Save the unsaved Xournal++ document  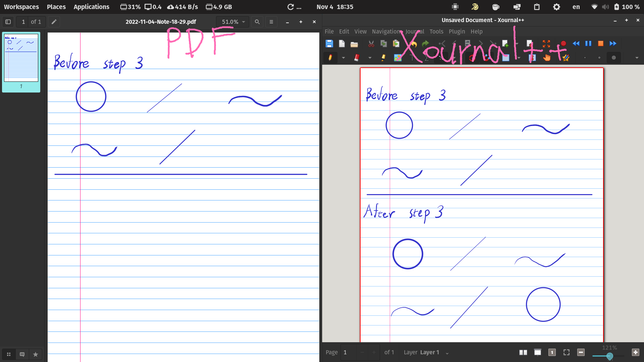coord(329,44)
